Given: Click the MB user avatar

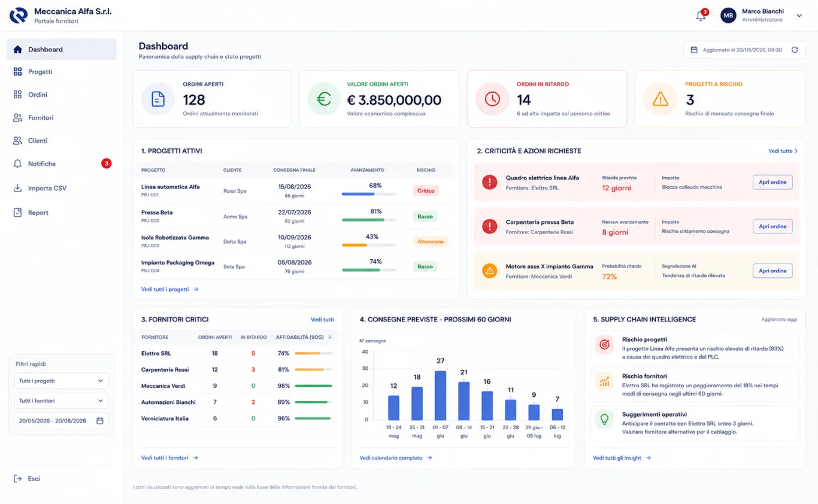Looking at the screenshot, I should [x=728, y=16].
